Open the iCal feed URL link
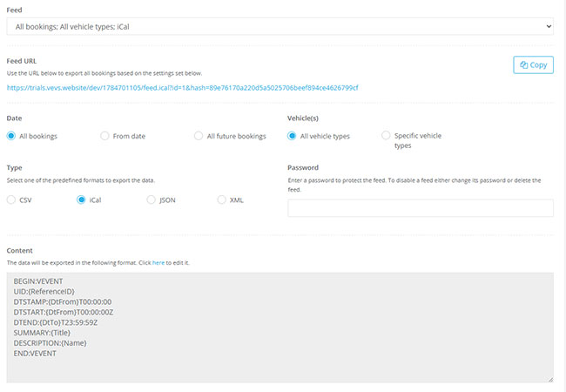The height and width of the screenshot is (392, 566). point(182,88)
